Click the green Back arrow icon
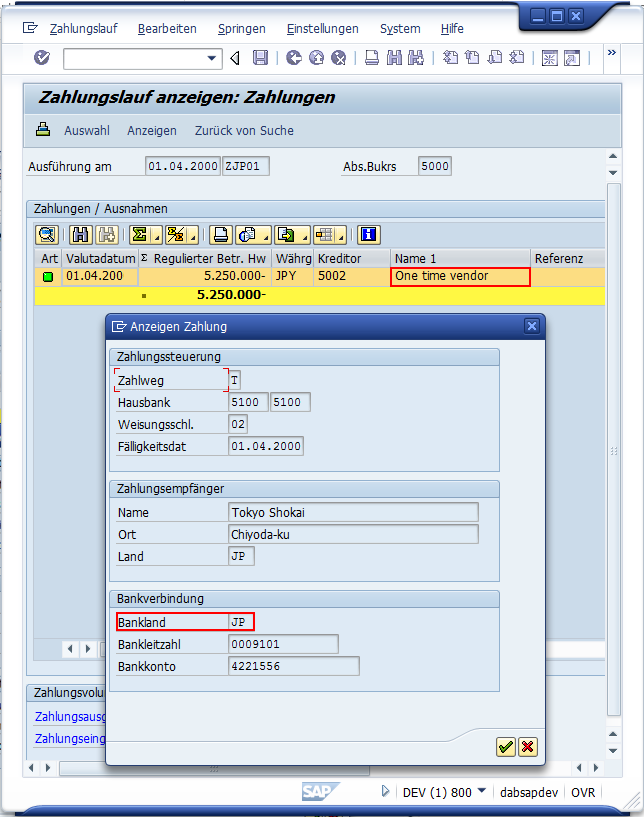The width and height of the screenshot is (644, 817). [x=294, y=57]
